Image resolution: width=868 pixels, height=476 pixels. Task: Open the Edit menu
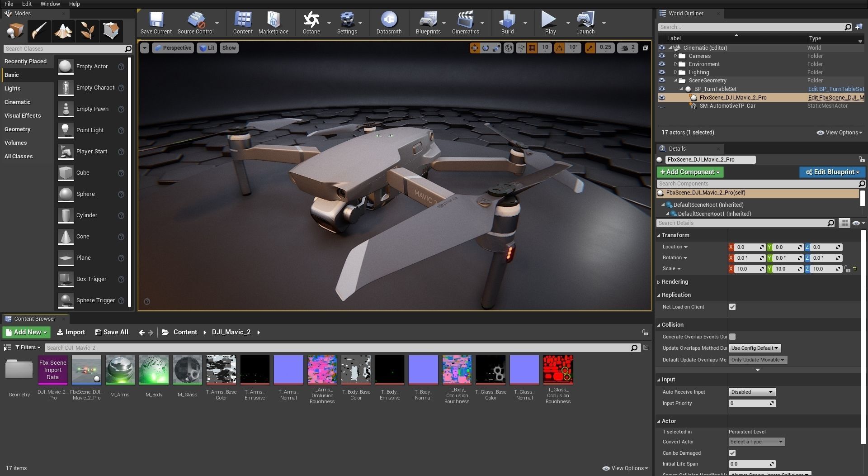click(27, 4)
